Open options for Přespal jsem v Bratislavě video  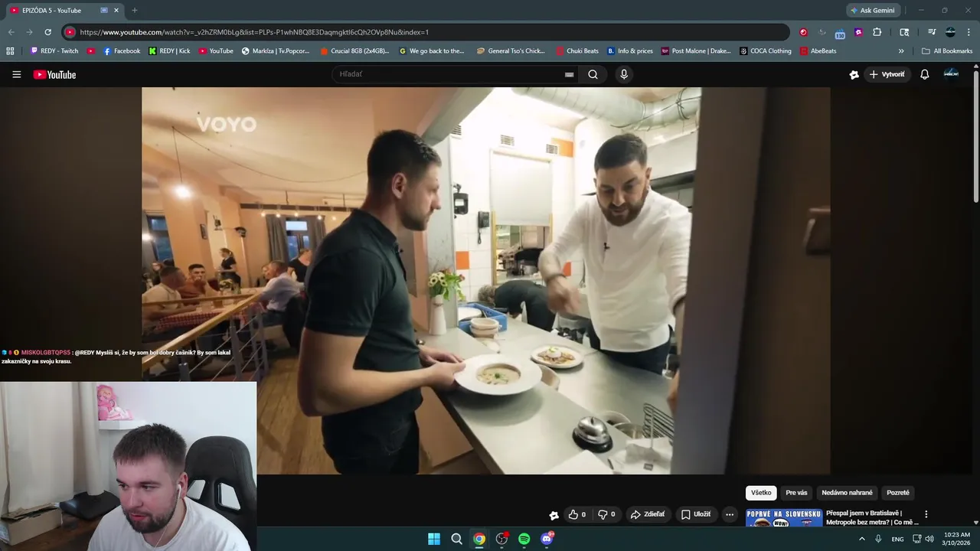[926, 514]
